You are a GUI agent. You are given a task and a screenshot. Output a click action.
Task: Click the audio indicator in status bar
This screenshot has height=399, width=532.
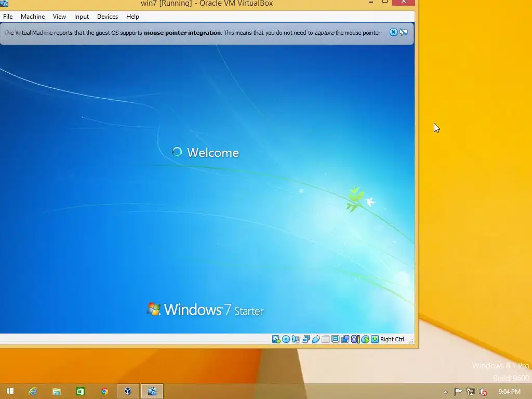pyautogui.click(x=296, y=339)
